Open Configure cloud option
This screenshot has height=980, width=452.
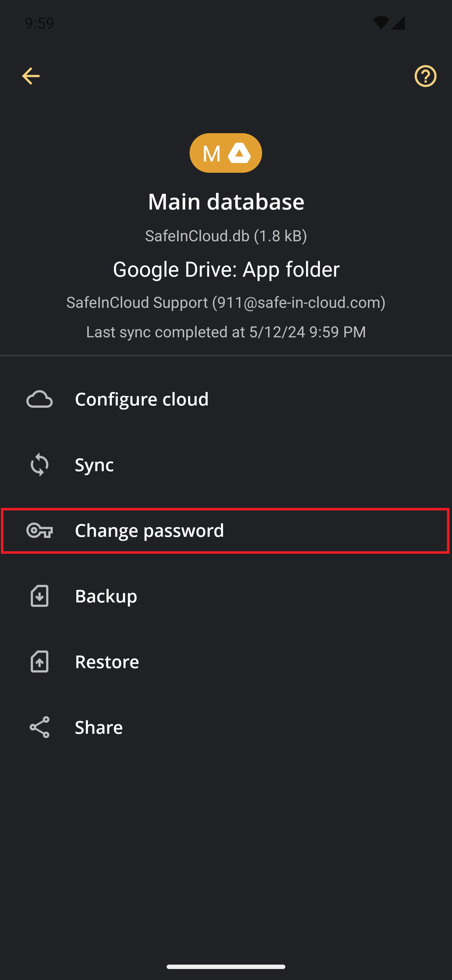pos(142,399)
